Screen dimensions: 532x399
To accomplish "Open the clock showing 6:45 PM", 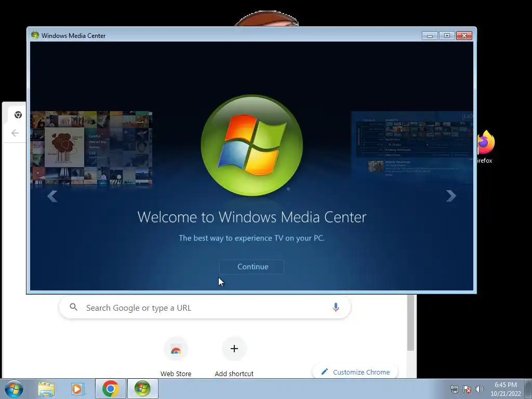I will pyautogui.click(x=506, y=389).
